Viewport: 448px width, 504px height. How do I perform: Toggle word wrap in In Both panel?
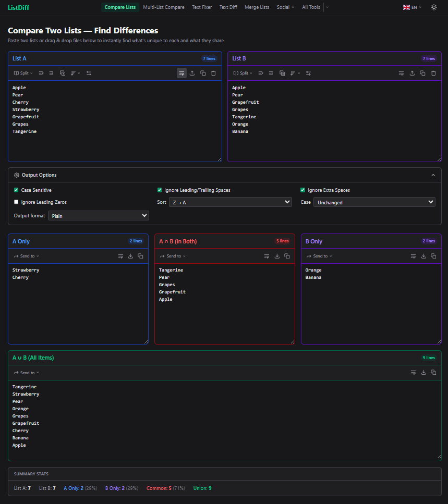click(267, 256)
